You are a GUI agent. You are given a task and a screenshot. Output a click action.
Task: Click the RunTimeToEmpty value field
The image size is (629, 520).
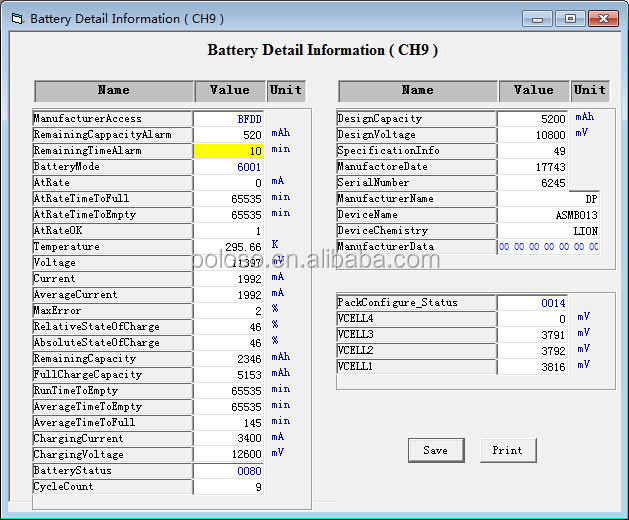[228, 391]
